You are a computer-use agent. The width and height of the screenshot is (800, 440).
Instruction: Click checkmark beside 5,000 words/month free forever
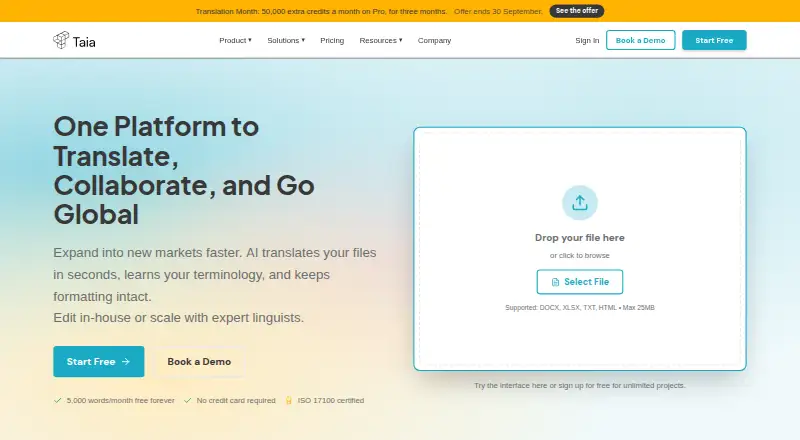[58, 400]
